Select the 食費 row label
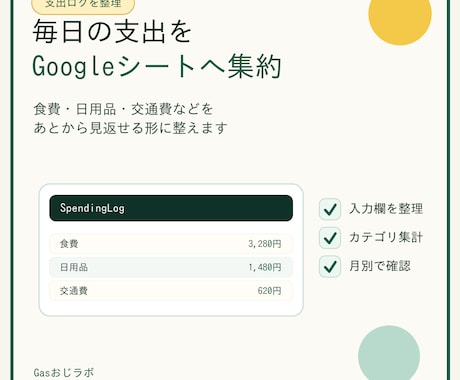 (x=69, y=244)
